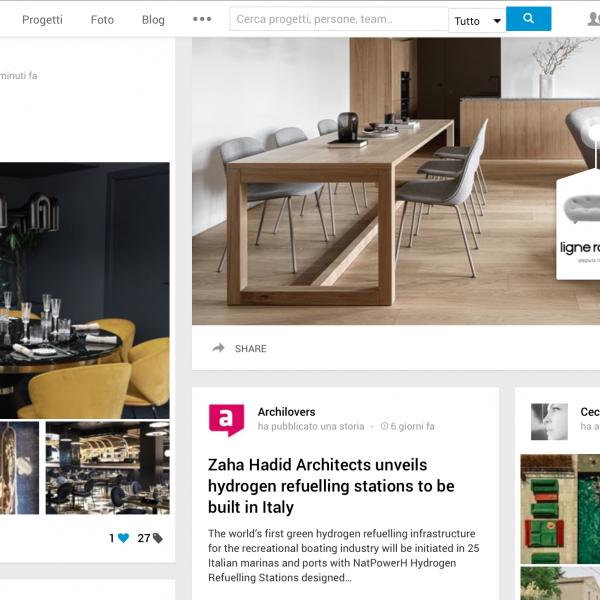Image resolution: width=600 pixels, height=600 pixels.
Task: Click the share arrow icon
Action: (x=218, y=348)
